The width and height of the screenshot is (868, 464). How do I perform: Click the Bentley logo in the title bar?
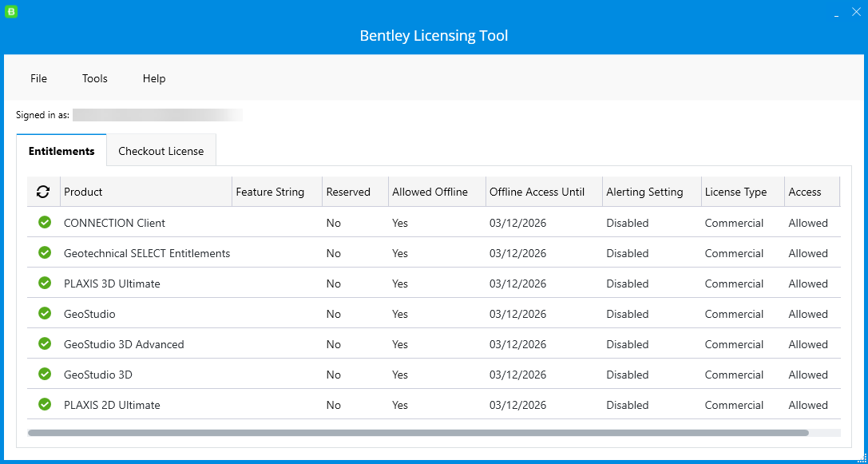10,11
